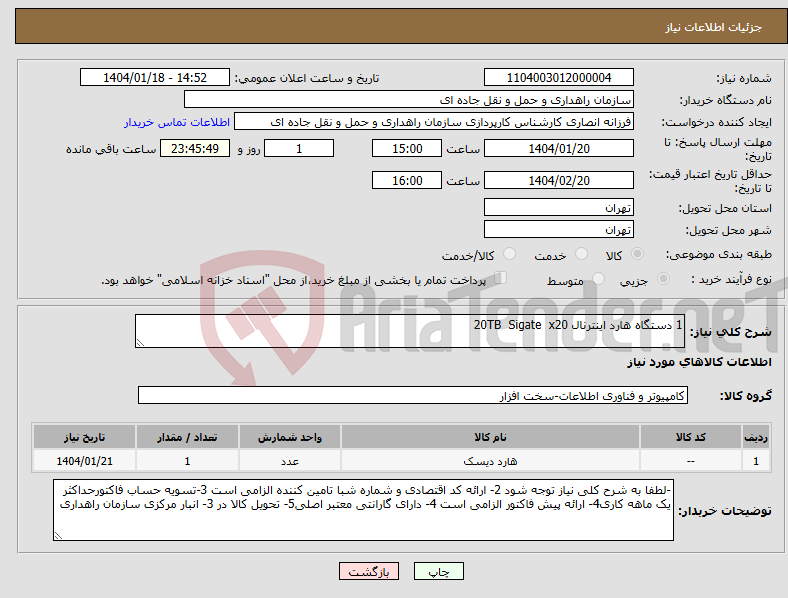Click the remaining time field 23:45:49

[195, 148]
